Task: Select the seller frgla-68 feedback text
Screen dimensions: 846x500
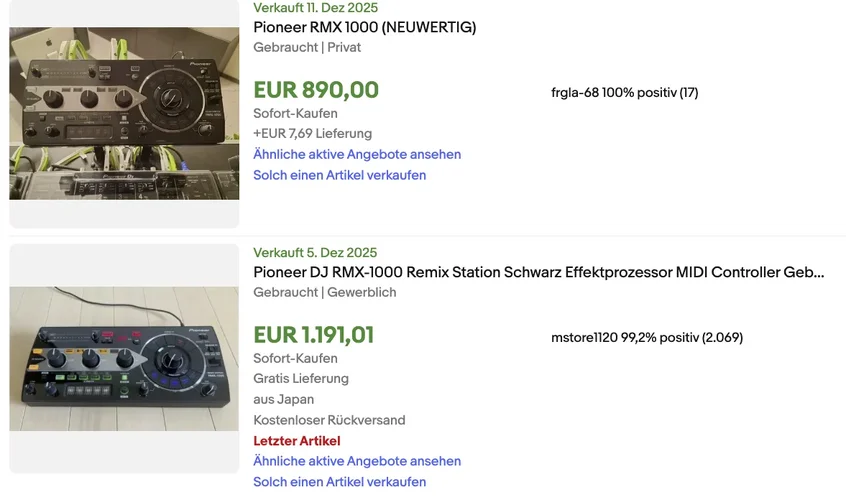Action: pyautogui.click(x=624, y=93)
